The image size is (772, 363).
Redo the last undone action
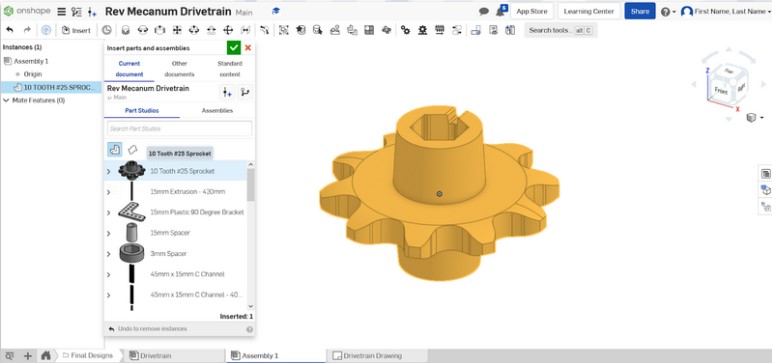27,30
